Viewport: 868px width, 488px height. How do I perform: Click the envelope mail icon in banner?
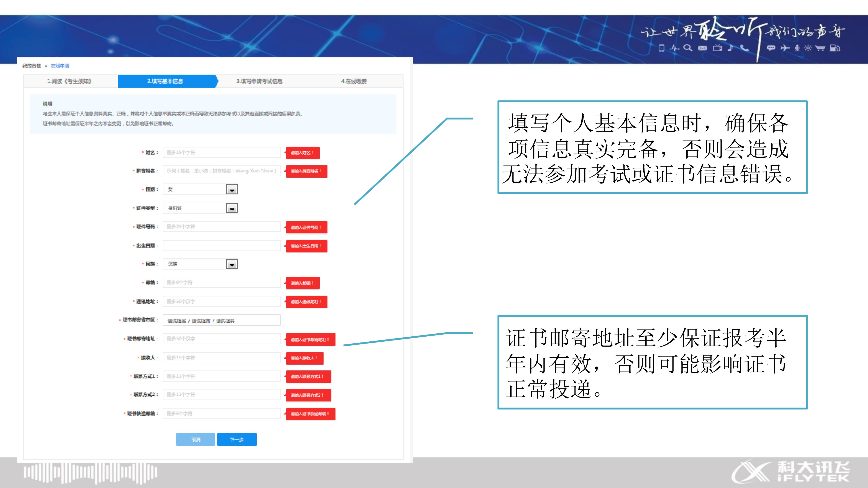[x=703, y=48]
